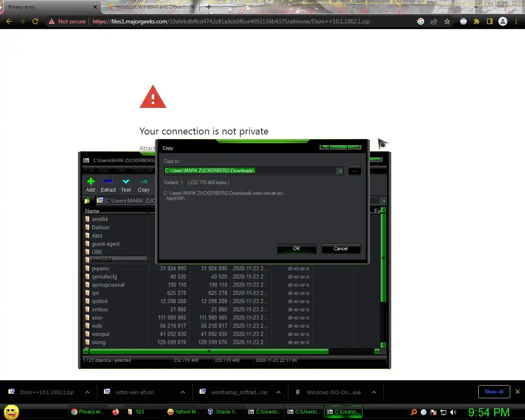Click OK in the Copy dialog

coord(297,249)
